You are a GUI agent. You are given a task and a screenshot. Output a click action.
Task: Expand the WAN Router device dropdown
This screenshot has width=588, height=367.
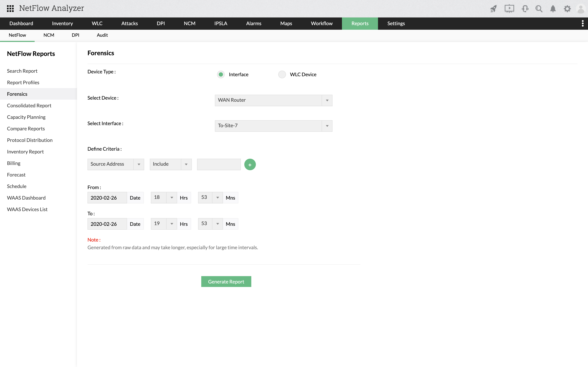pyautogui.click(x=273, y=100)
